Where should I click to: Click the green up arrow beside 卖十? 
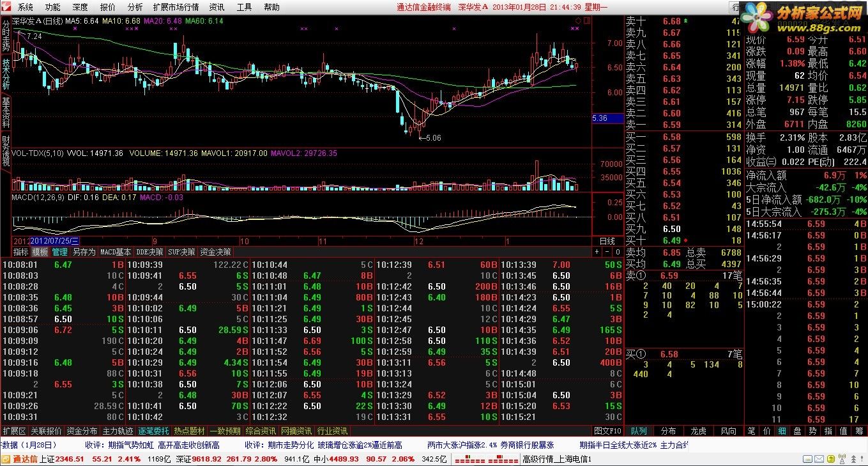pyautogui.click(x=686, y=20)
